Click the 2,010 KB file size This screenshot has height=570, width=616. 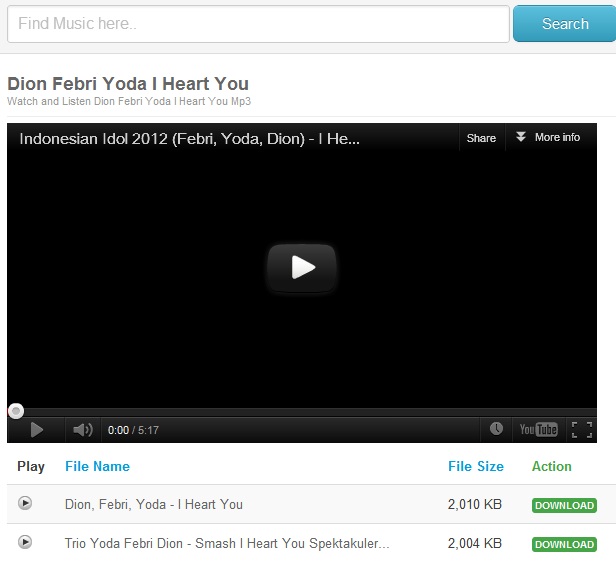coord(475,504)
